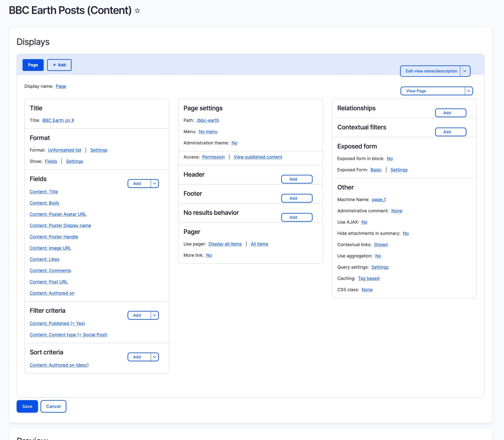Screen dimensions: 504x440
Task: Open the Content: Likes field
Action: pyautogui.click(x=44, y=260)
